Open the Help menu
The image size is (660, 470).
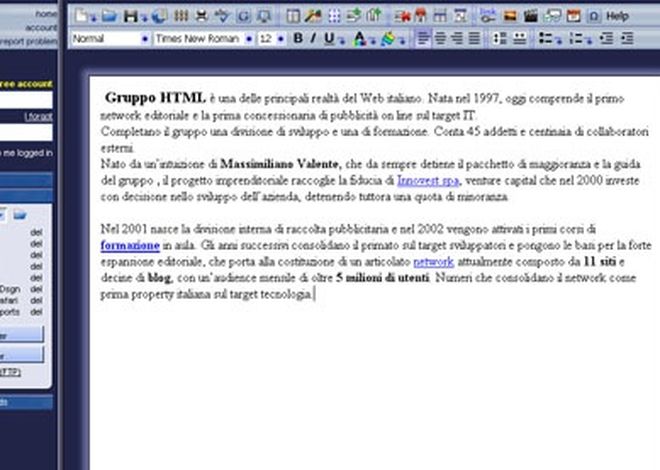click(617, 16)
